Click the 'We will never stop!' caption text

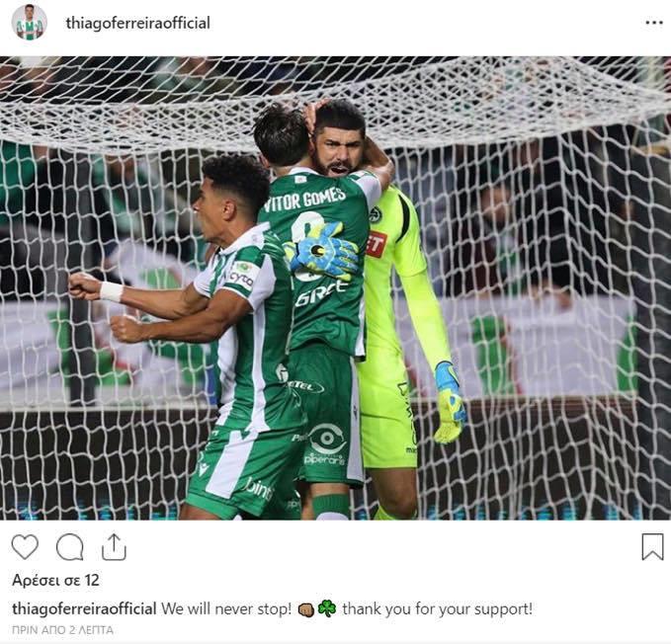(x=226, y=608)
